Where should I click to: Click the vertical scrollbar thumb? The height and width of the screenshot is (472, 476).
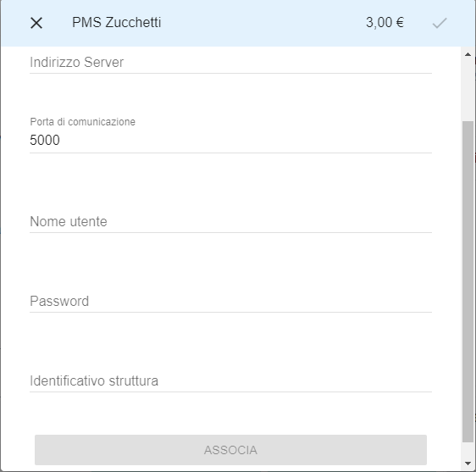click(x=468, y=281)
